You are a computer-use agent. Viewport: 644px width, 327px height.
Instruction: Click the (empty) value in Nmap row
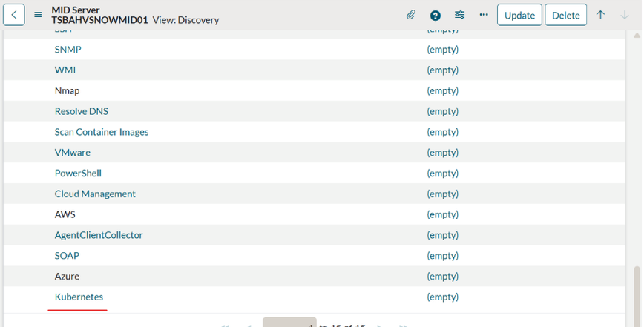pyautogui.click(x=442, y=90)
